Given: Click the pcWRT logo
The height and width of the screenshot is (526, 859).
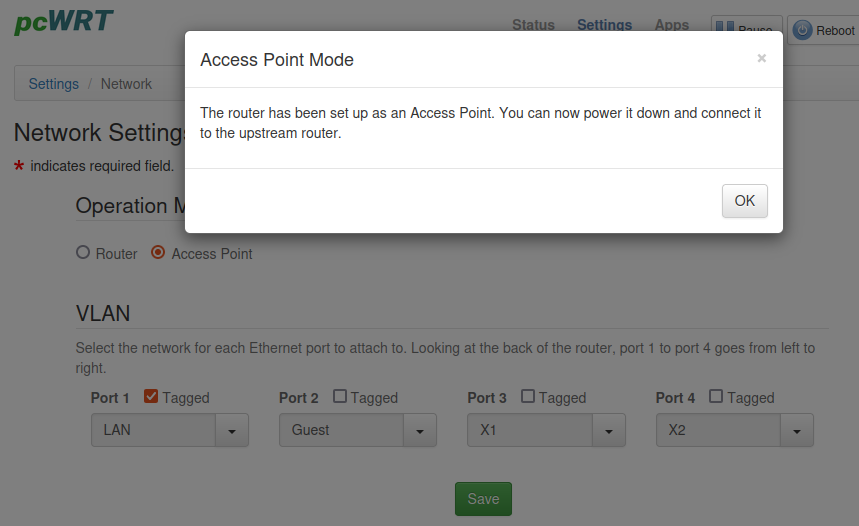Looking at the screenshot, I should [64, 22].
